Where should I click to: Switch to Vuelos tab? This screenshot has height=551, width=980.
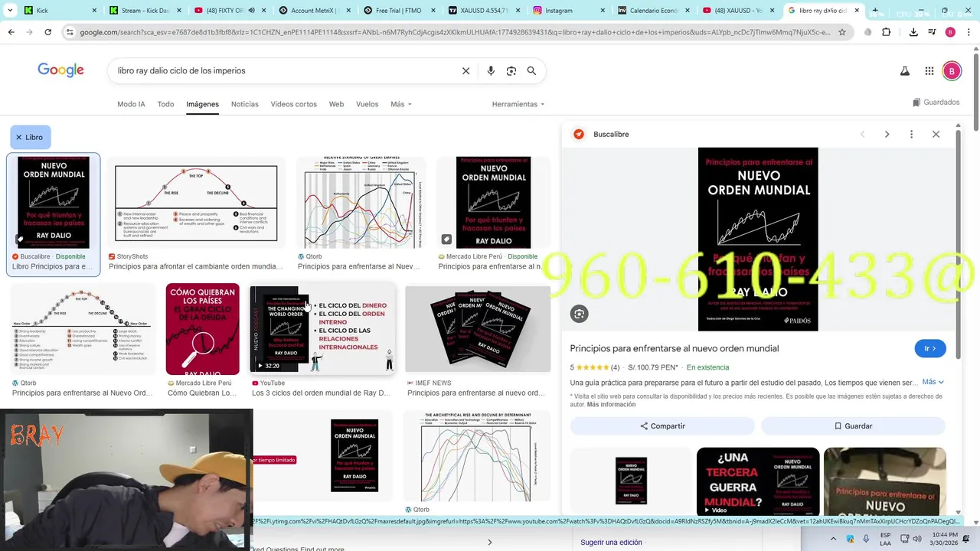click(x=367, y=104)
